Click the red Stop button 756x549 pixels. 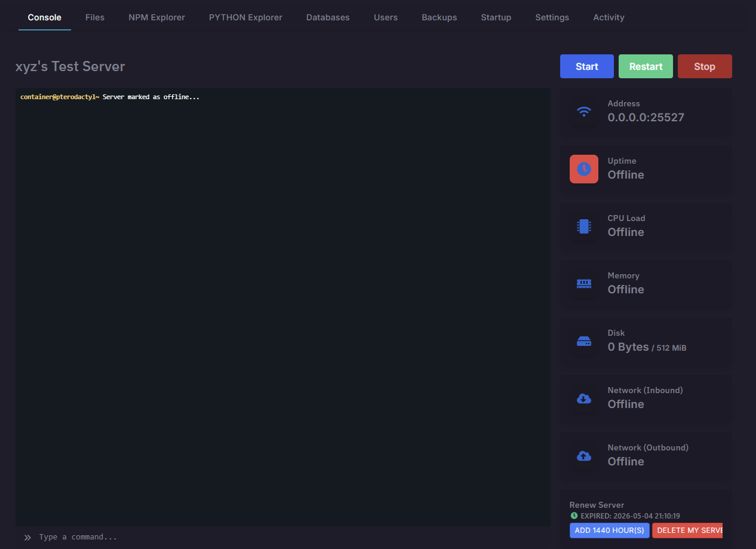704,66
